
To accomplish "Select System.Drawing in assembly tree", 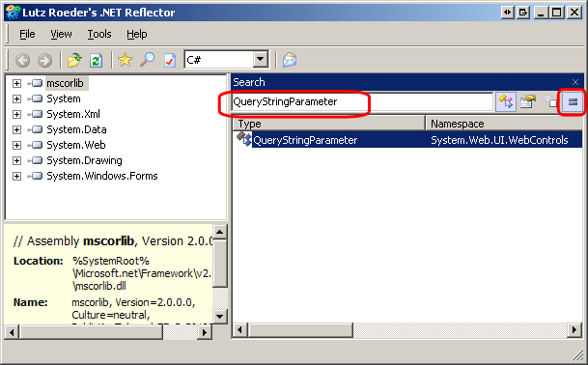I will (x=84, y=160).
